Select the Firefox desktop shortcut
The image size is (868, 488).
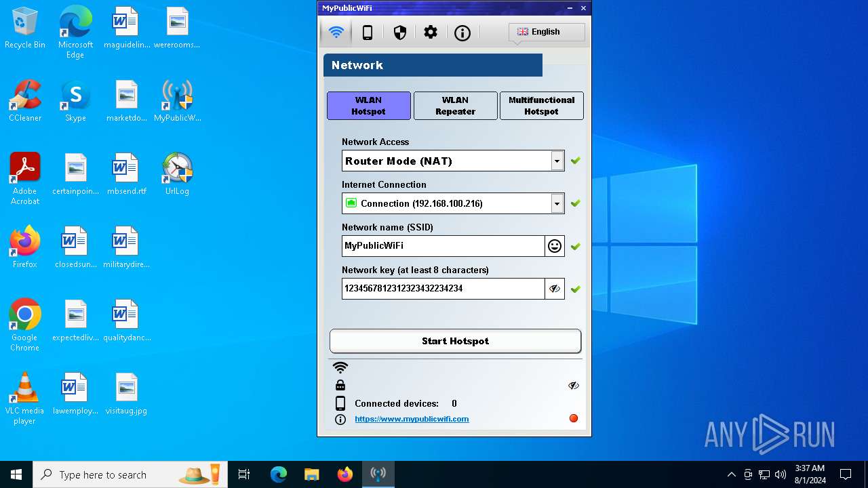pyautogui.click(x=25, y=248)
